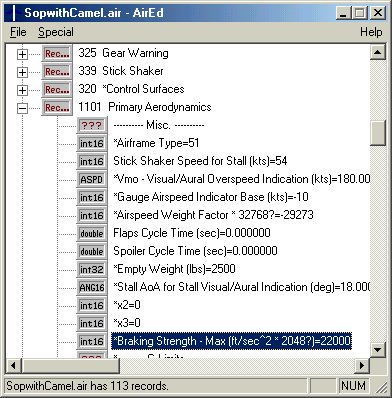Screen dimensions: 392x398
Task: Click the window resize grip corner
Action: [x=380, y=387]
